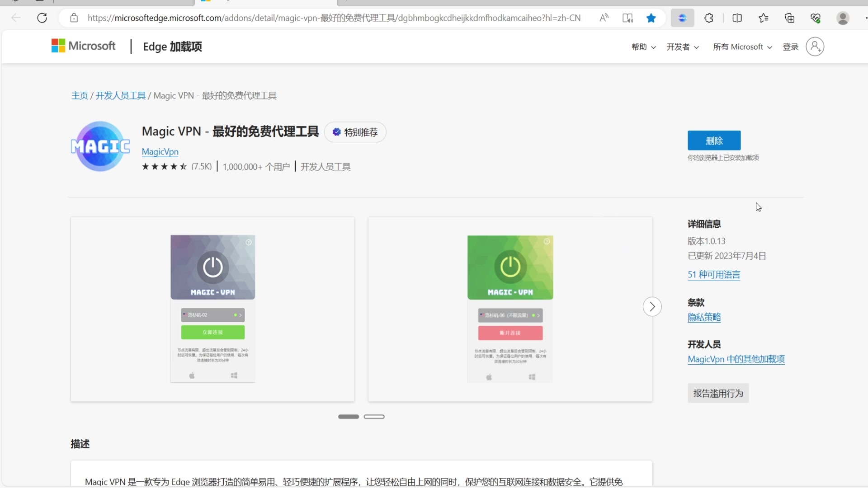This screenshot has height=488, width=868.
Task: Click the Magic VPN round logo
Action: [x=100, y=146]
